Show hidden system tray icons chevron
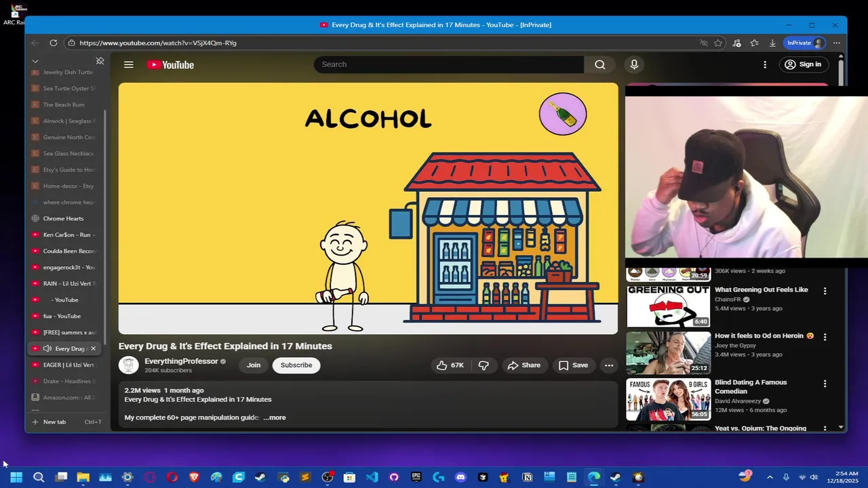The height and width of the screenshot is (488, 868). pos(770,477)
